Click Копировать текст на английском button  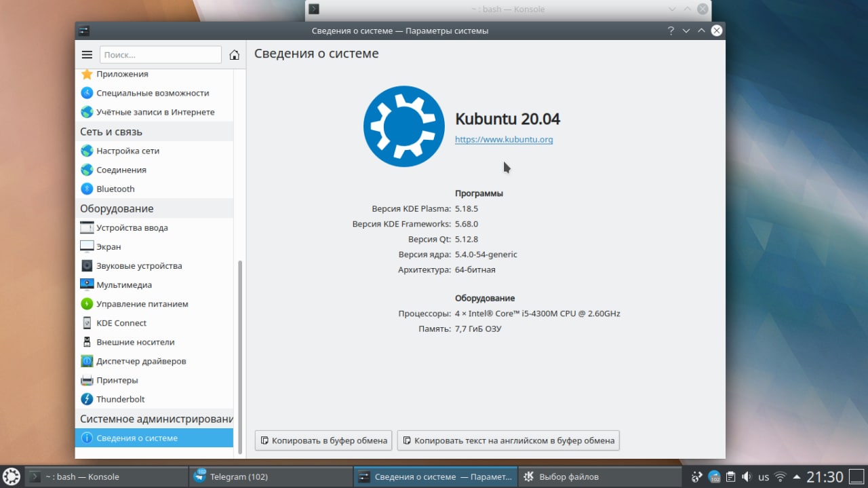coord(509,440)
